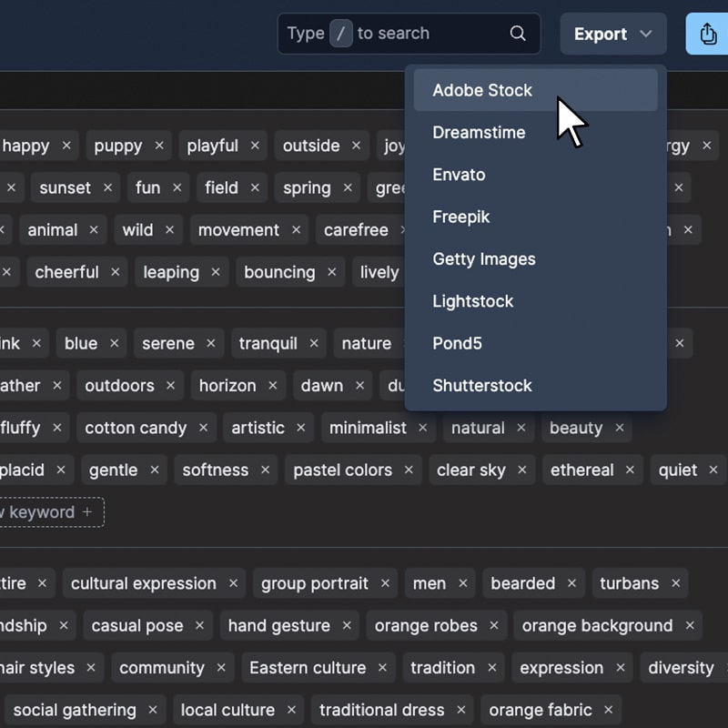Remove the 'animal' tag
This screenshot has width=728, height=728.
[94, 230]
